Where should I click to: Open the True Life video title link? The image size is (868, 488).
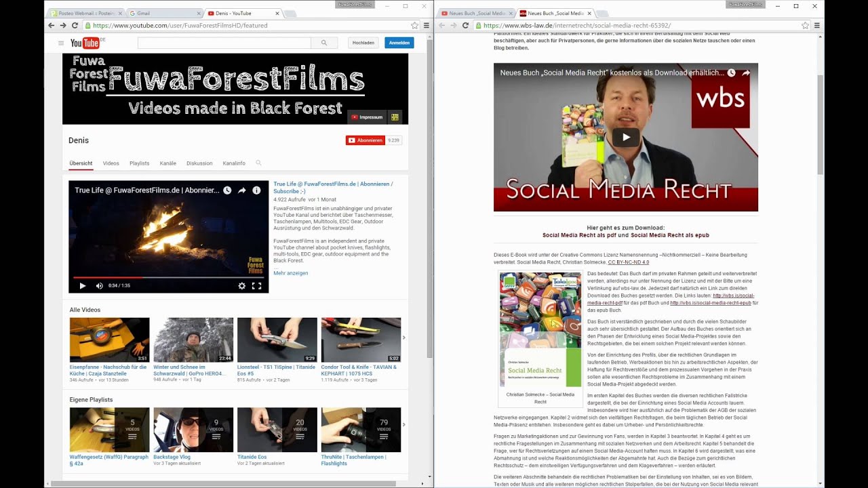pyautogui.click(x=333, y=187)
